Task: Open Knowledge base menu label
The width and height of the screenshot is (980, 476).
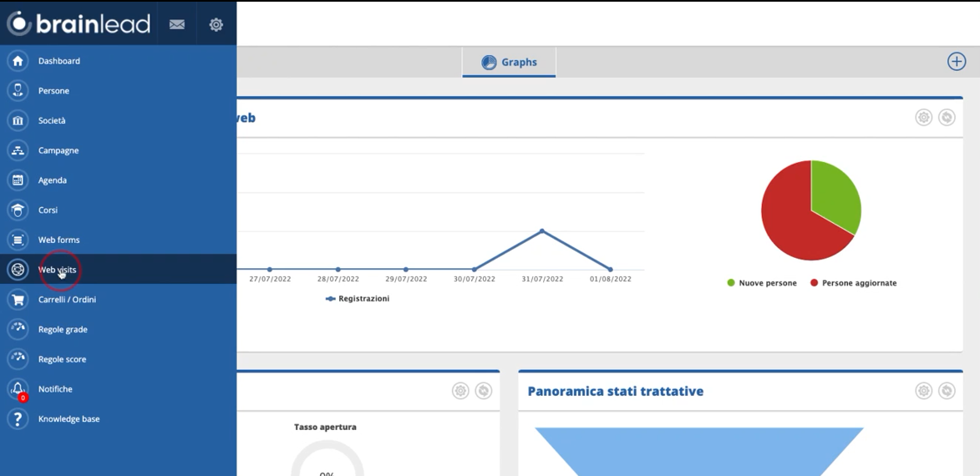Action: tap(69, 418)
